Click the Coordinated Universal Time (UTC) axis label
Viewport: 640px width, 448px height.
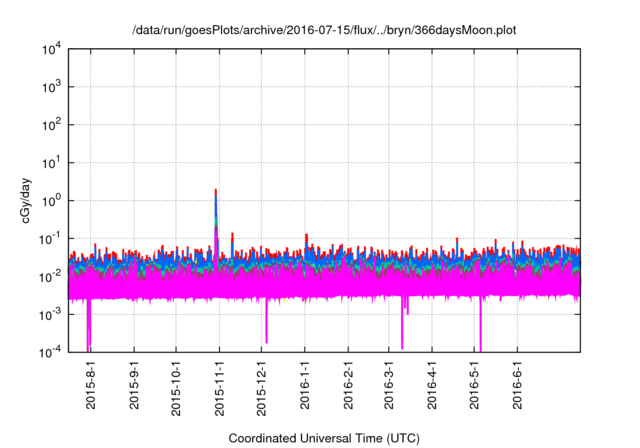[x=324, y=438]
